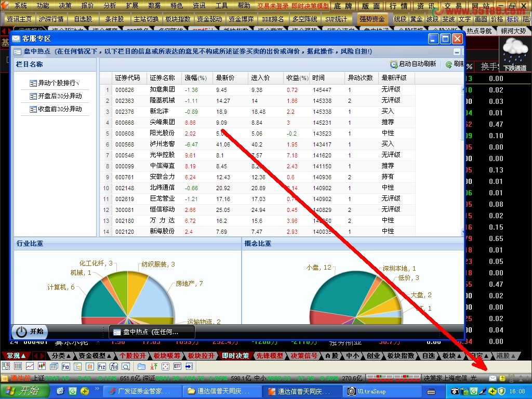This screenshot has width=532, height=399.
Task: Expand the 港股▲ bottom tab dropdown
Action: click(506, 355)
